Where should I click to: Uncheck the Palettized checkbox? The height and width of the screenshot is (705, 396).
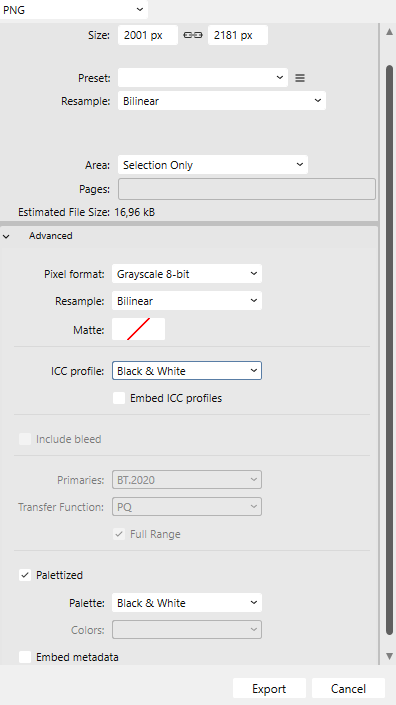point(25,575)
